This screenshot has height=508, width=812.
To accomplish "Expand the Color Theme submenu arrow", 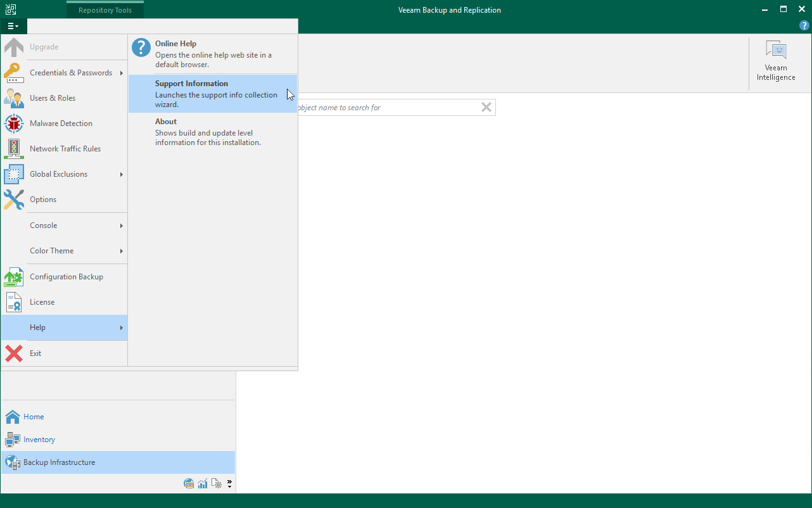I will [121, 251].
